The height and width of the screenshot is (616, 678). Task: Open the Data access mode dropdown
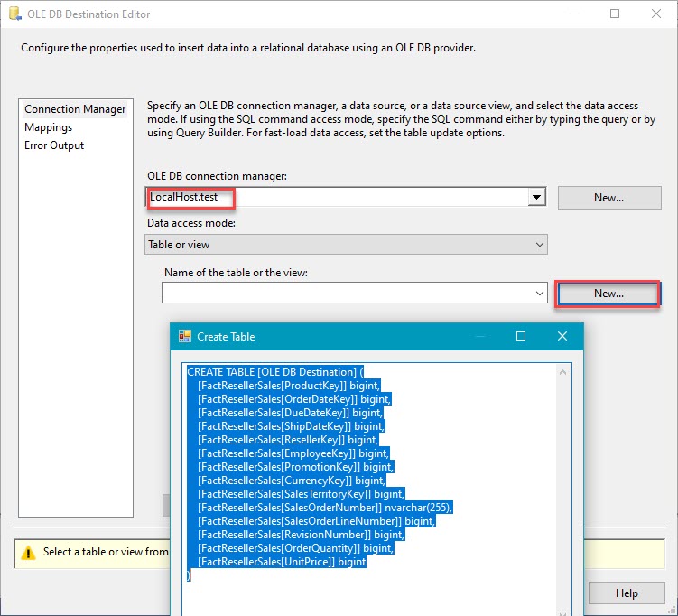click(x=539, y=245)
